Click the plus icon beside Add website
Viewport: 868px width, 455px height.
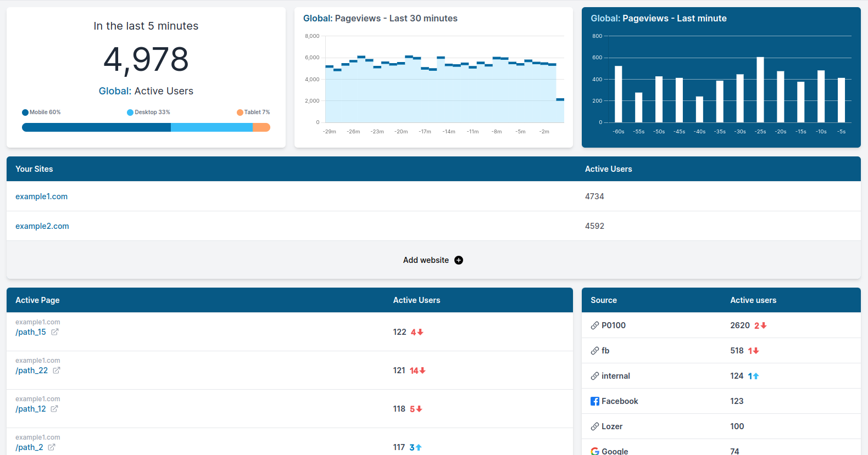[x=459, y=260]
